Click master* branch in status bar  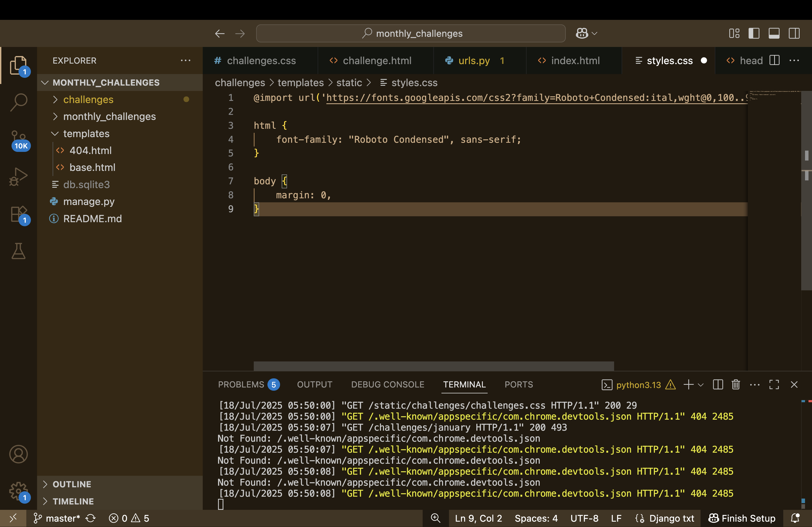coord(57,518)
